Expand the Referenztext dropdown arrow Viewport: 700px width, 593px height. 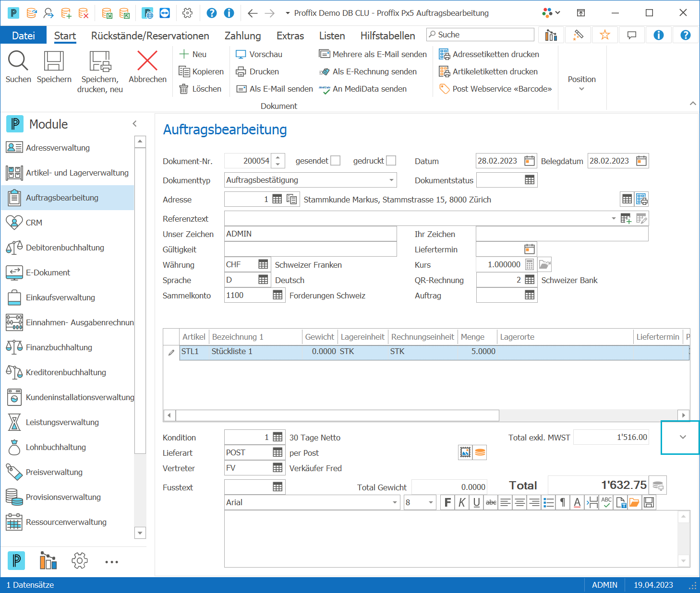tap(614, 218)
